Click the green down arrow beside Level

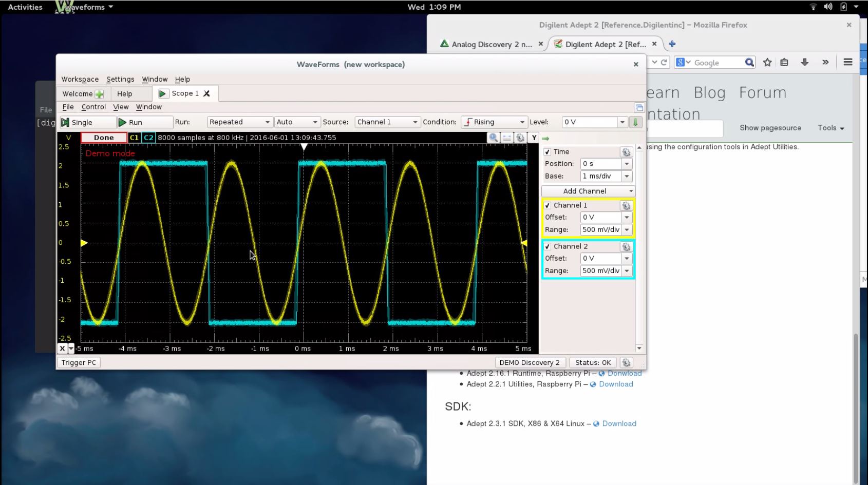coord(635,122)
